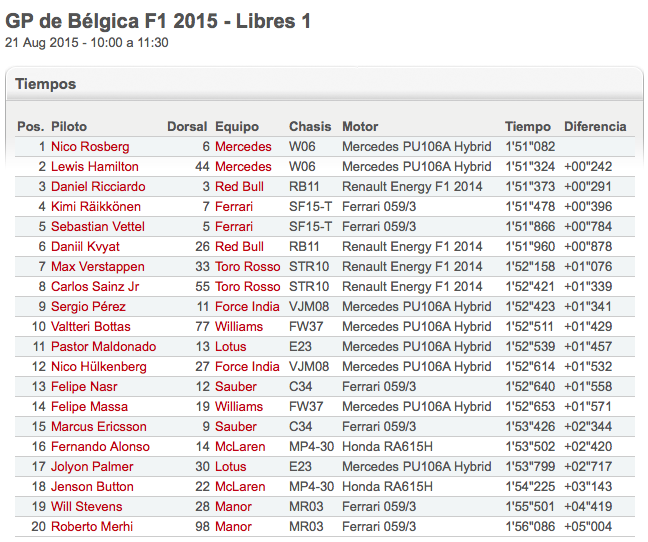Open Ferrari team link for Räikkönen
This screenshot has width=648, height=542.
pos(233,207)
